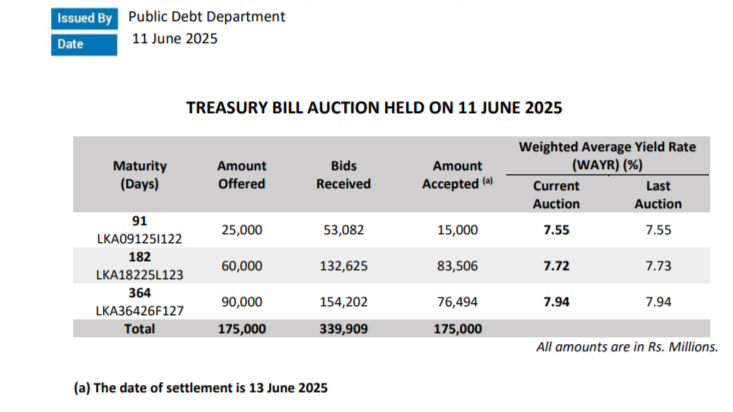733x412 pixels.
Task: Click ISIN code LKA36426F127
Action: [139, 311]
